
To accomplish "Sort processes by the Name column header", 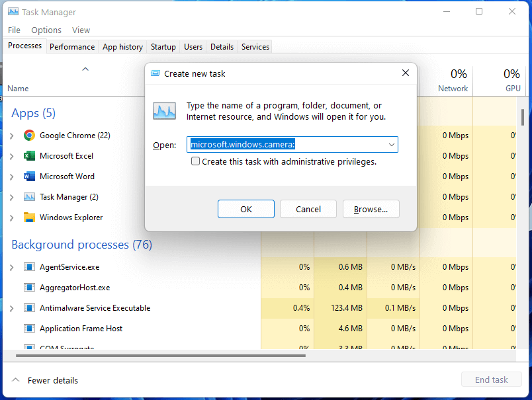I will tap(18, 89).
